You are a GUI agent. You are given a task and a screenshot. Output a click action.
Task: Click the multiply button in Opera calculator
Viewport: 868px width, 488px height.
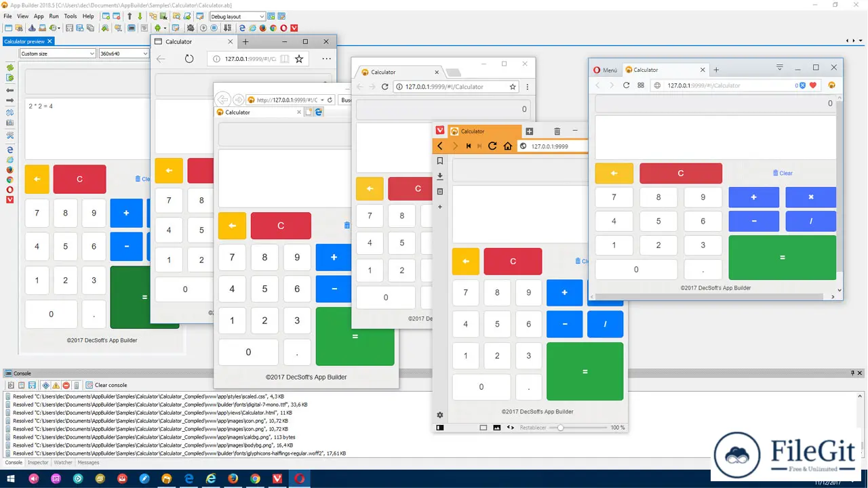coord(811,197)
